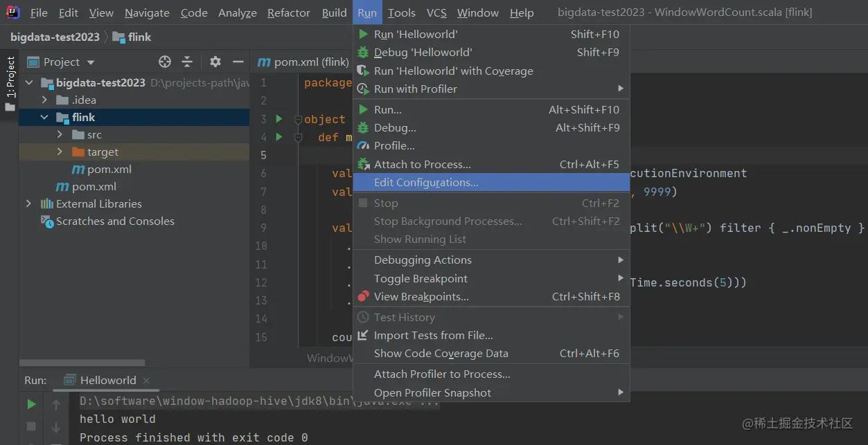The width and height of the screenshot is (868, 445).
Task: Click the 1: Project side tool tab
Action: pos(10,83)
